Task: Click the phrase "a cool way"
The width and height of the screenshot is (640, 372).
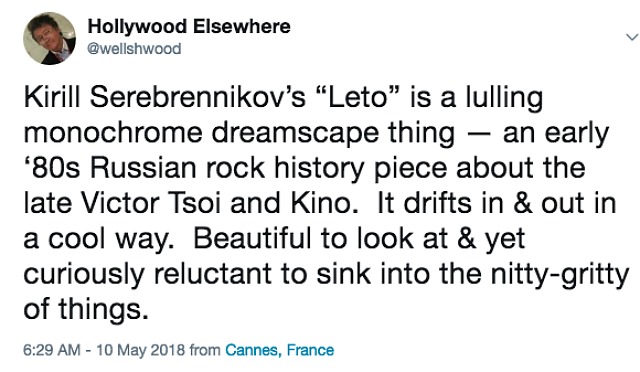Action: pyautogui.click(x=98, y=238)
